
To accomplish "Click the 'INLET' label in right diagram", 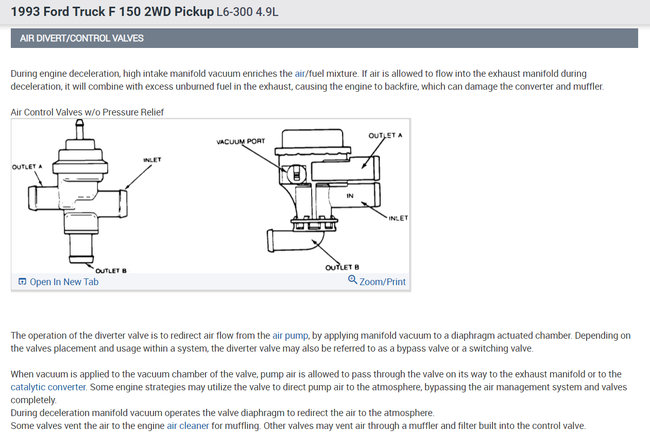I will (x=398, y=218).
